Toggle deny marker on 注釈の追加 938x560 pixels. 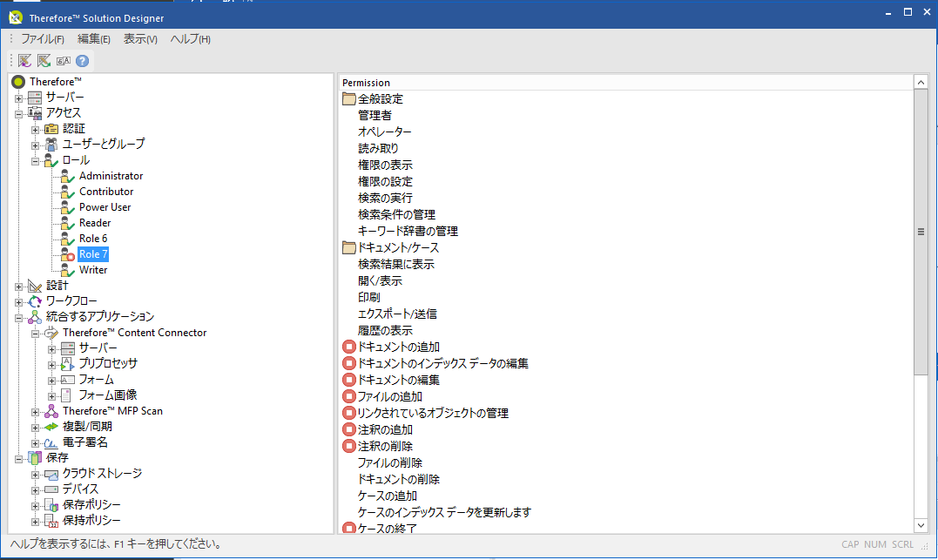point(348,429)
